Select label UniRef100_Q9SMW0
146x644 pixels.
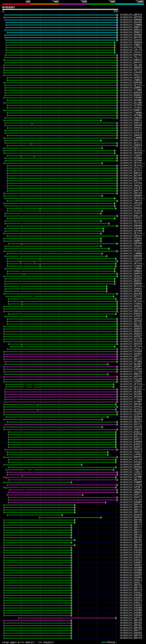click(131, 100)
